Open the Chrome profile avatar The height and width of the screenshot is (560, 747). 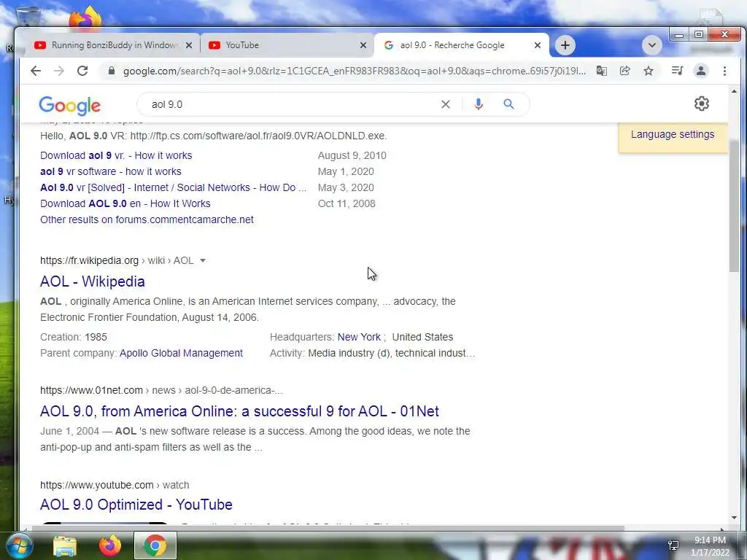pos(701,71)
